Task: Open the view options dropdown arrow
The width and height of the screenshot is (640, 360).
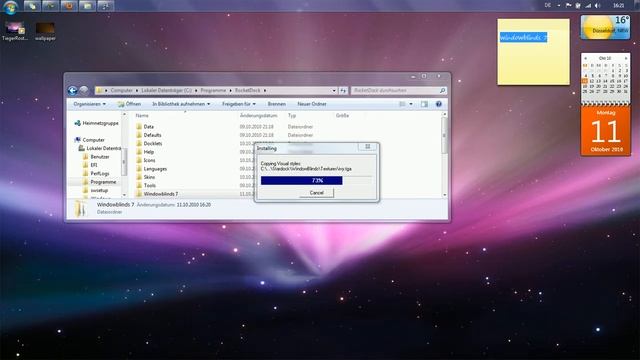Action: click(x=411, y=104)
